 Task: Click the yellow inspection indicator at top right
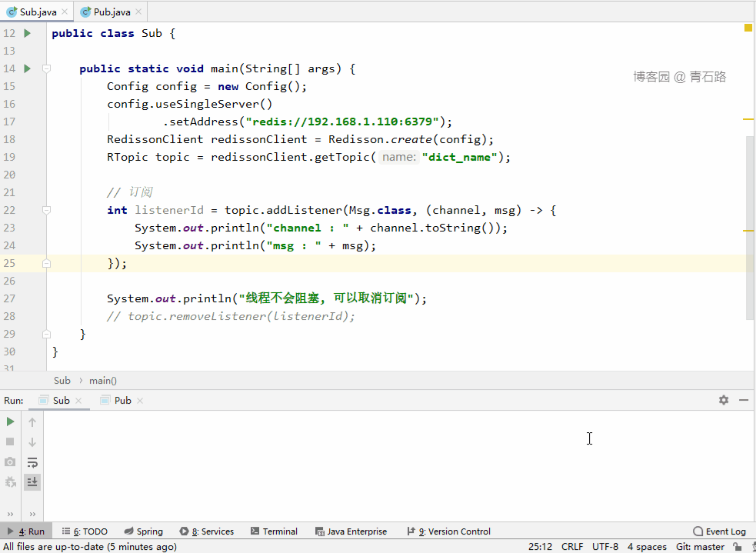[x=748, y=28]
